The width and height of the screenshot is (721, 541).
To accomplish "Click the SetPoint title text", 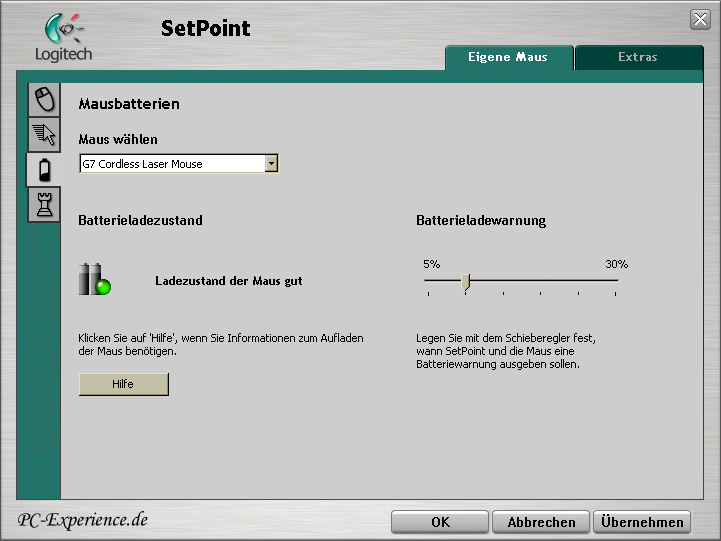I will pyautogui.click(x=206, y=28).
